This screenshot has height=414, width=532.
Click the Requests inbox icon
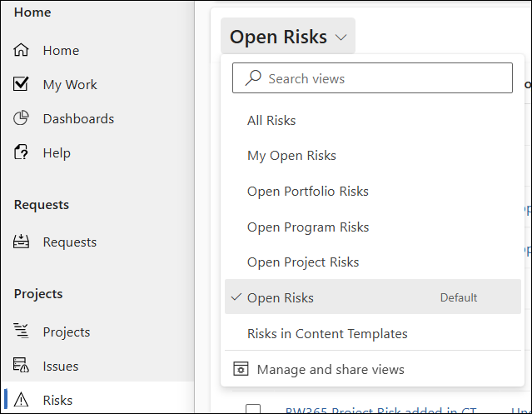[x=22, y=242]
